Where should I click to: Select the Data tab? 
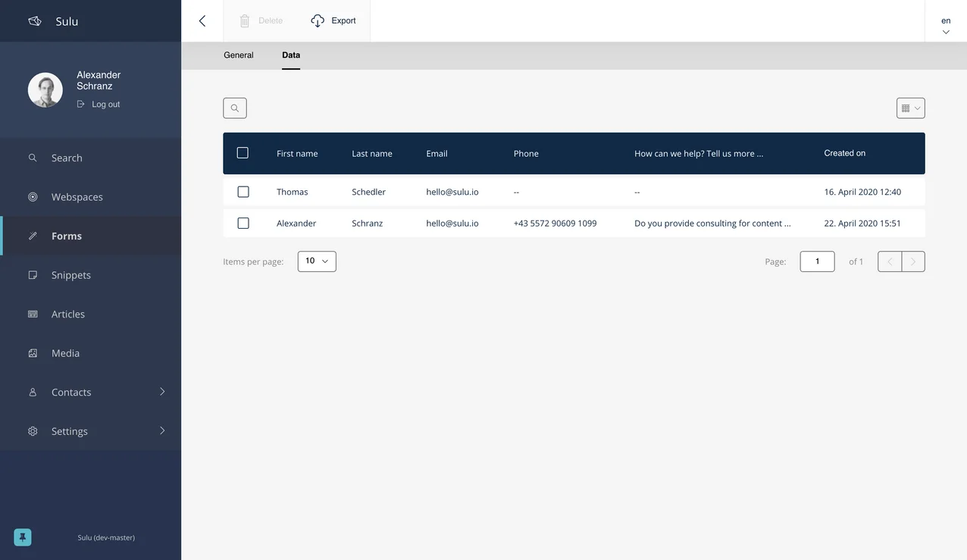(291, 53)
